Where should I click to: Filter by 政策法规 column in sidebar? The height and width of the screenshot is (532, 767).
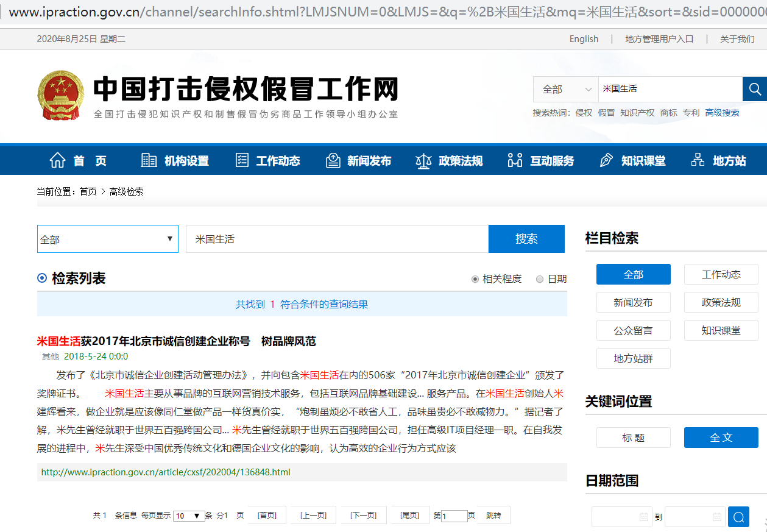coord(721,302)
